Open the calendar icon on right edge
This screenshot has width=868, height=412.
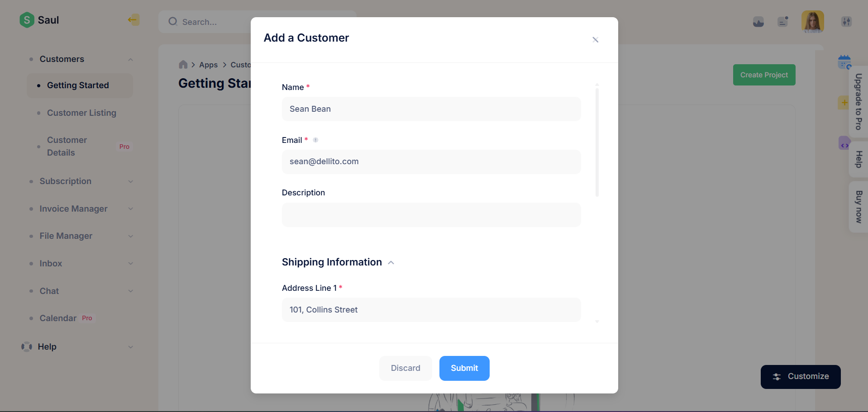tap(844, 62)
